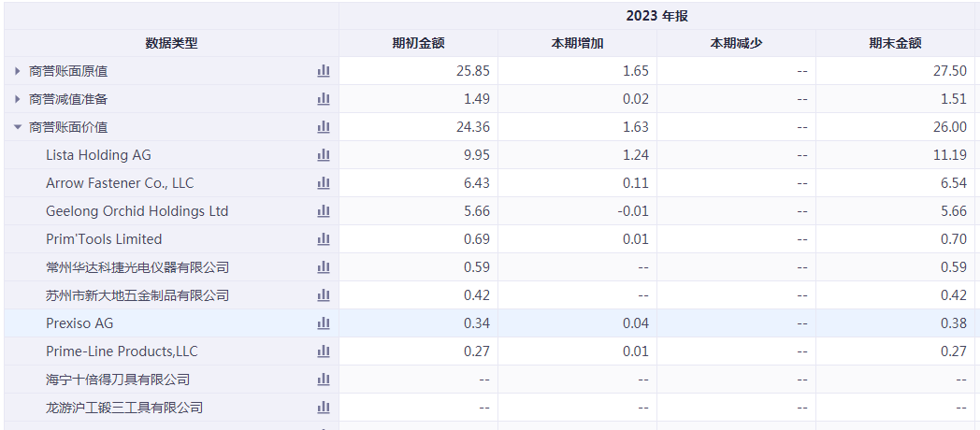Image resolution: width=980 pixels, height=430 pixels.
Task: Select the 龙游沪工锻三工具有限公司 row label
Action: coord(124,408)
